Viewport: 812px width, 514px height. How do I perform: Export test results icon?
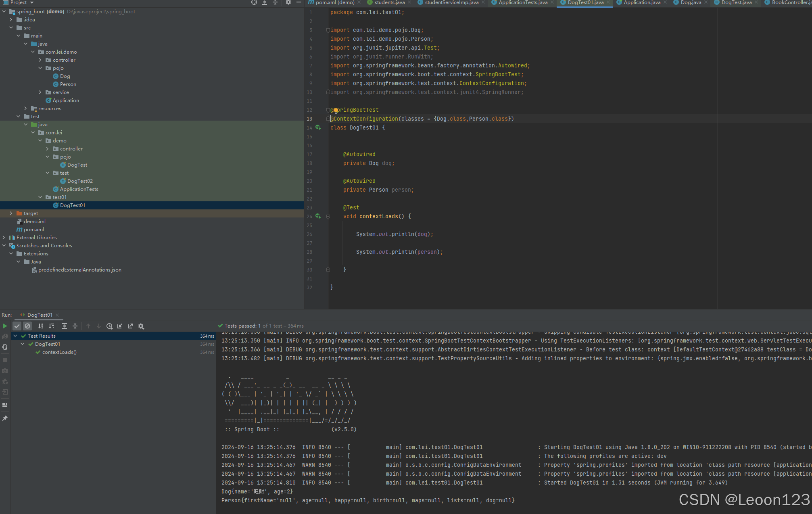point(130,326)
